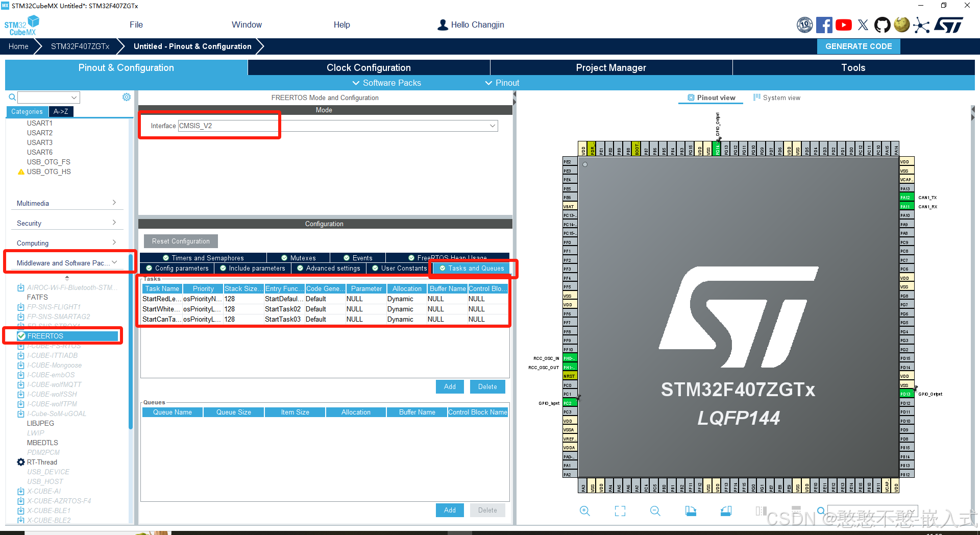Viewport: 980px width, 535px height.
Task: Expand the Computing category
Action: (x=66, y=243)
